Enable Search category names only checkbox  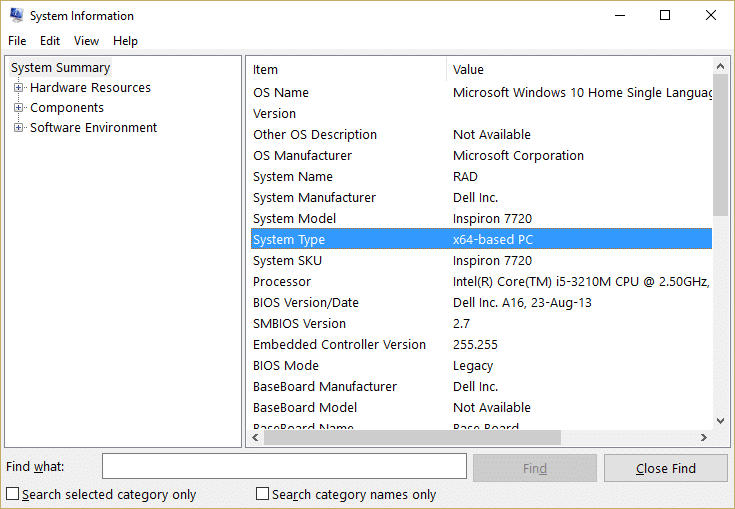[262, 494]
